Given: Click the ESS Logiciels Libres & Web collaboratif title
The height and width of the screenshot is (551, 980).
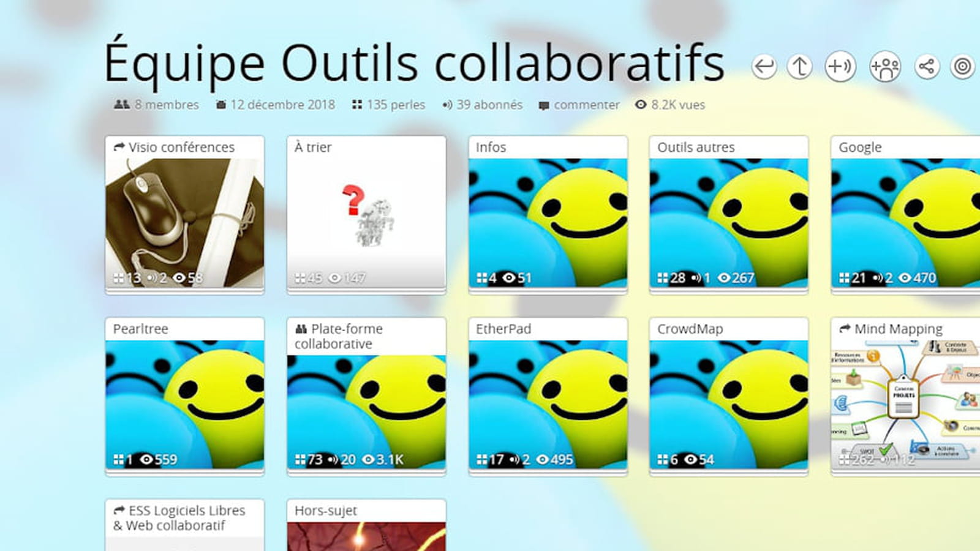Looking at the screenshot, I should [179, 518].
